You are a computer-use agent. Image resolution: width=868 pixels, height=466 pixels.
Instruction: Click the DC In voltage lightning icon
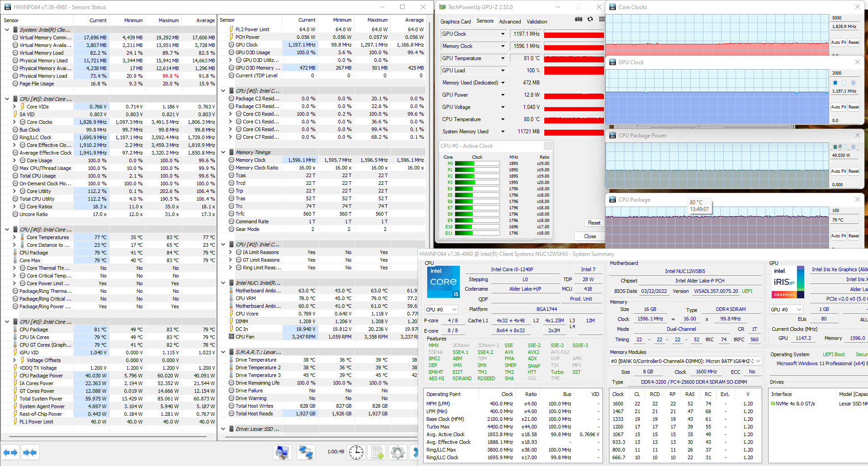231,329
